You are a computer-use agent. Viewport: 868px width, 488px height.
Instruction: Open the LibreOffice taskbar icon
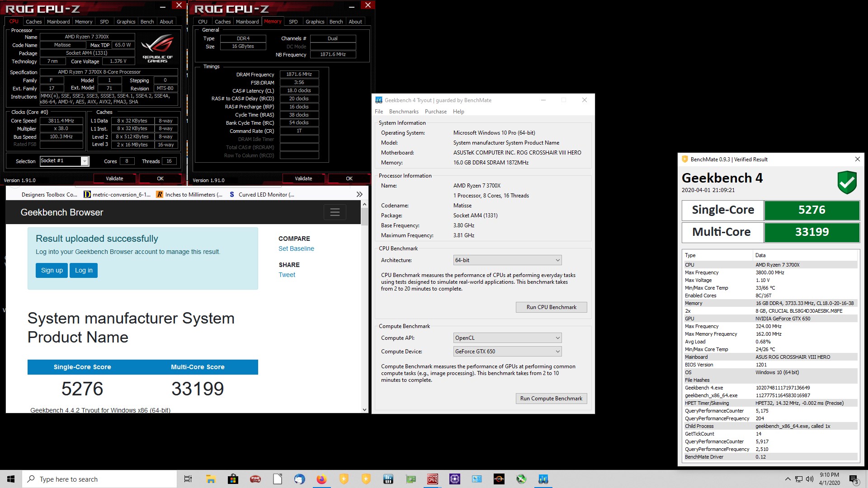pyautogui.click(x=278, y=479)
